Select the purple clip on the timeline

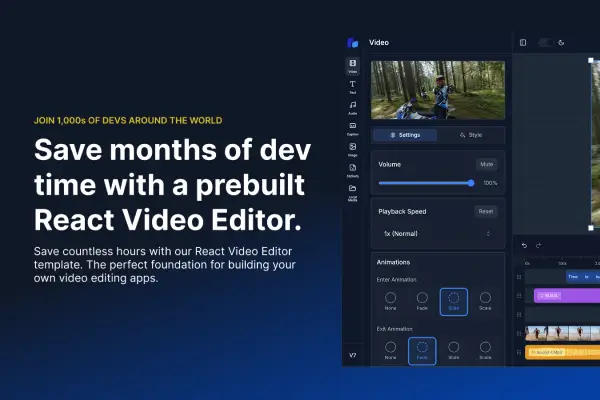[567, 296]
